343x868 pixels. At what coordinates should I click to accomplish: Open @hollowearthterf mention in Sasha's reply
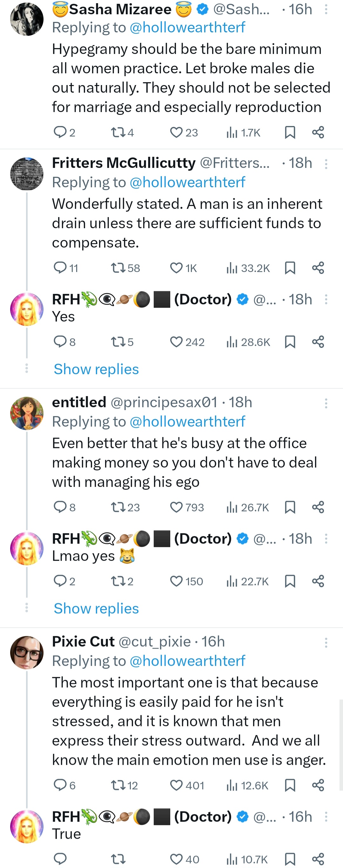[x=187, y=28]
